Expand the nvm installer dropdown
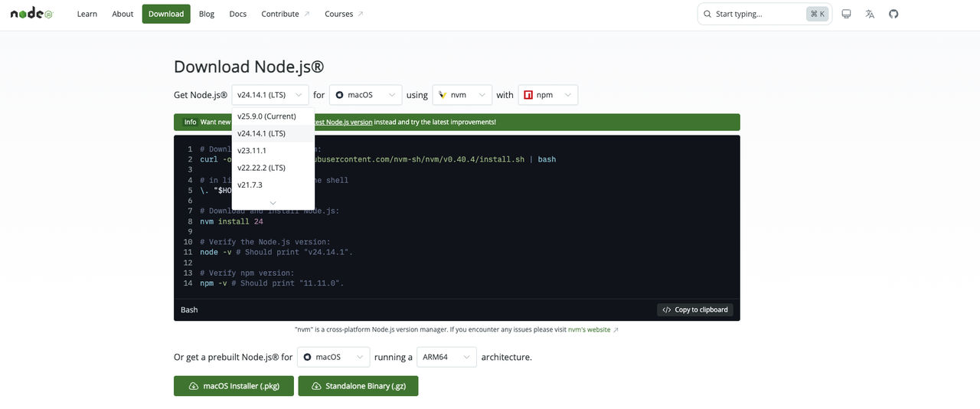This screenshot has height=409, width=980. point(462,95)
